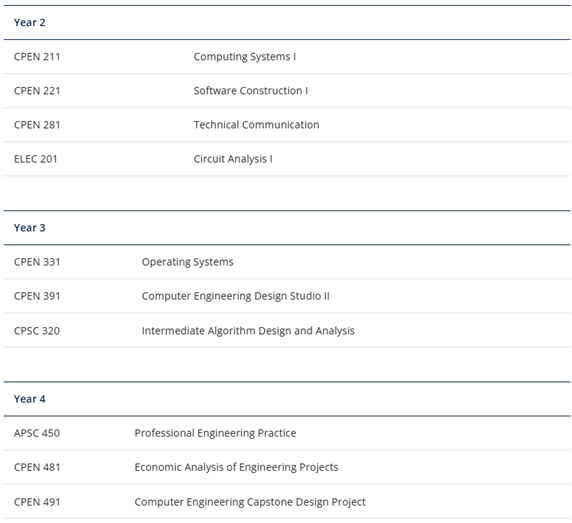Click Economic Analysis of Engineering Projects

pos(236,467)
